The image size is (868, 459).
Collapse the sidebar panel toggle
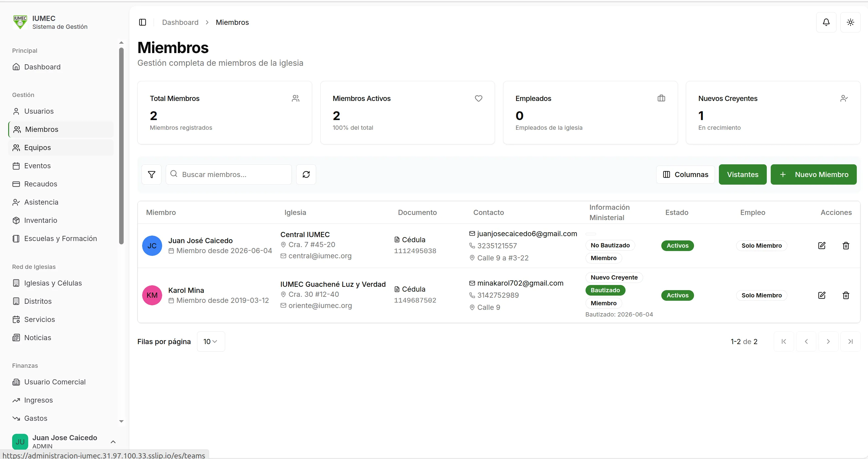[142, 22]
